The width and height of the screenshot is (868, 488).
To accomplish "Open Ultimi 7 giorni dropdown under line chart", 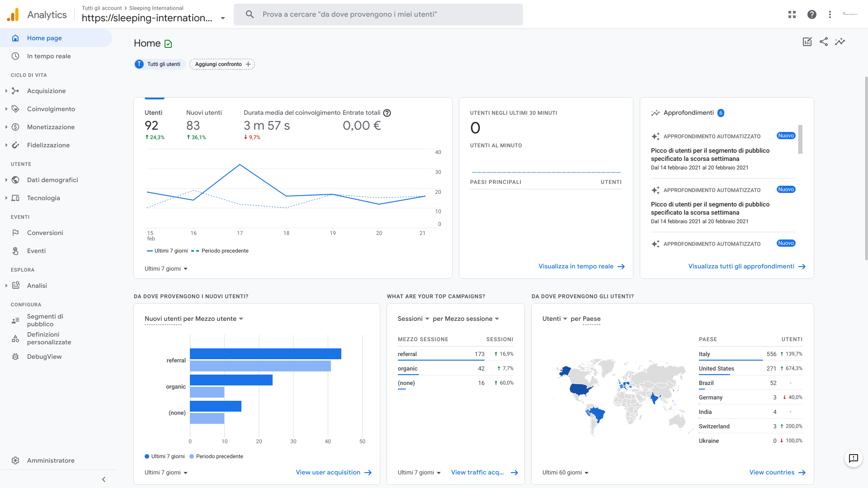I will [166, 269].
